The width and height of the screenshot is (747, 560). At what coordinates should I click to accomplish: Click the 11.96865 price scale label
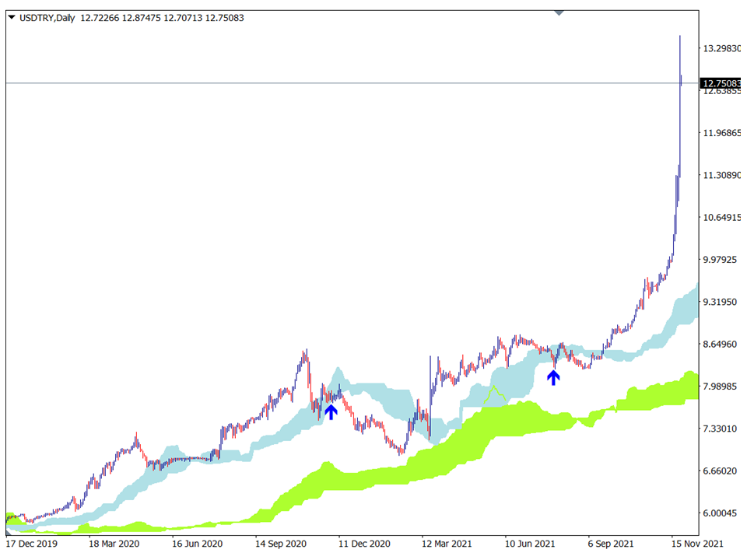tap(723, 133)
